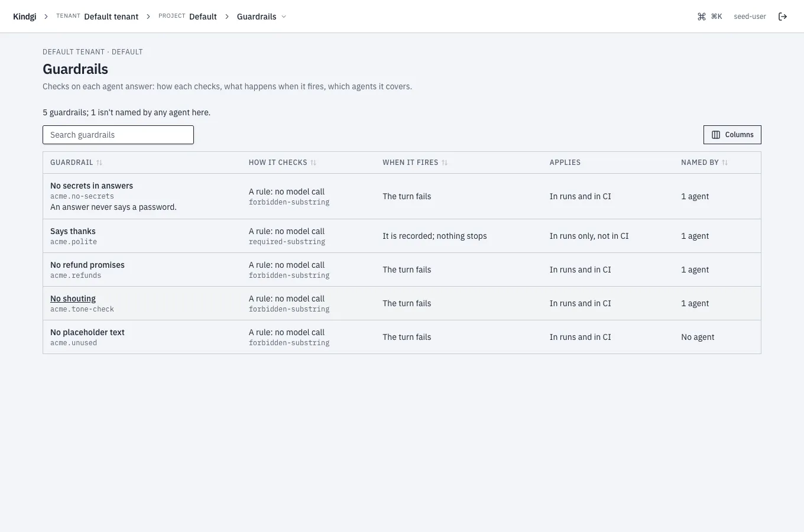Viewport: 804px width, 532px height.
Task: Click the required-substring check type
Action: click(x=287, y=242)
